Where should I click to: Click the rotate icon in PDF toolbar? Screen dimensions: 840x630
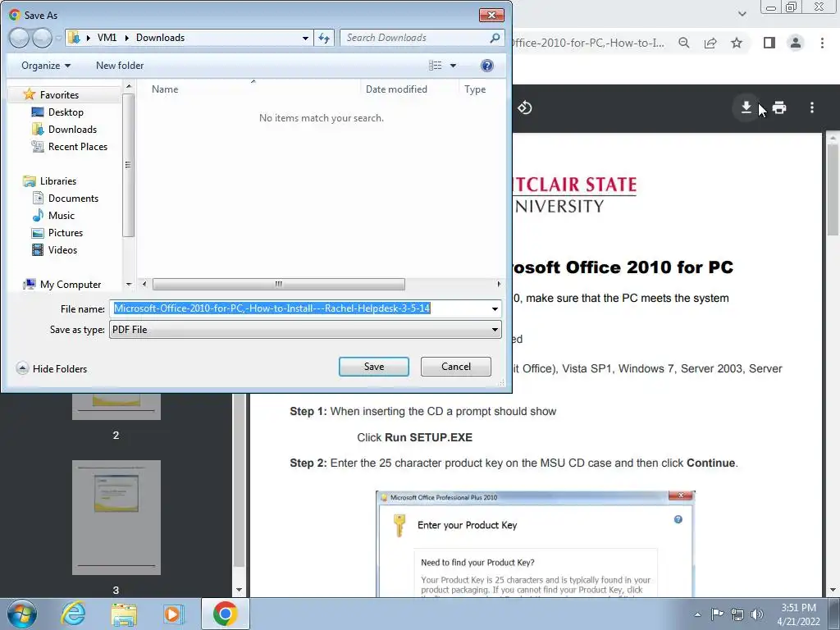point(524,107)
